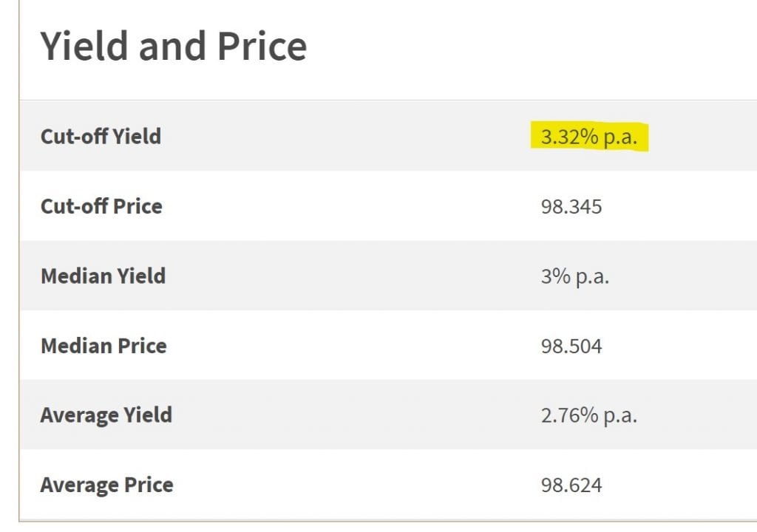Select the Cut-off Price label
The image size is (757, 532).
click(101, 206)
